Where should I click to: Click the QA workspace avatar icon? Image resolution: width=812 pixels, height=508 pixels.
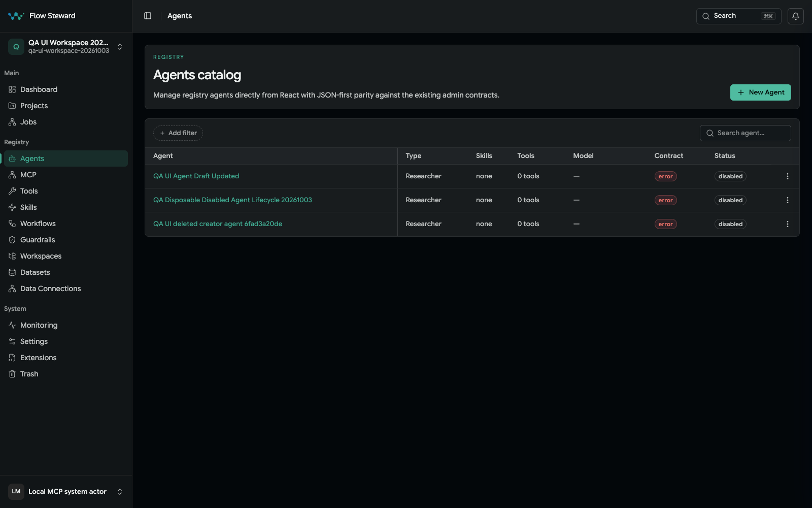[16, 47]
